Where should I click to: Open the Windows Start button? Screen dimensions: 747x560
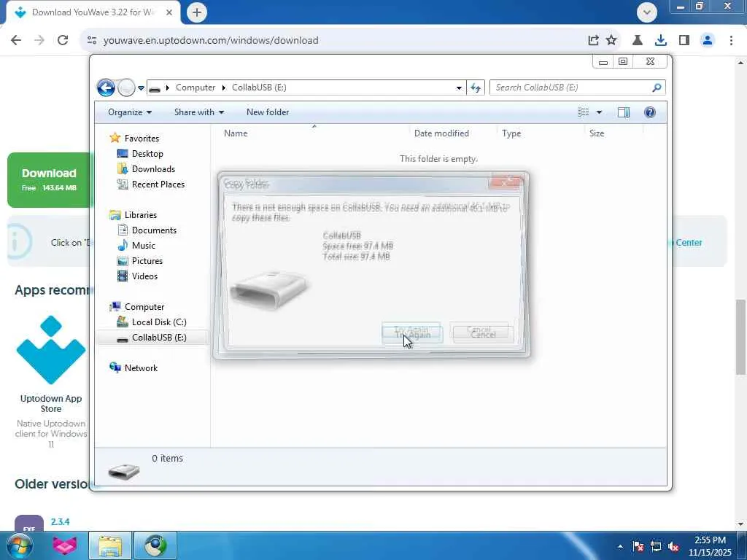(x=19, y=545)
